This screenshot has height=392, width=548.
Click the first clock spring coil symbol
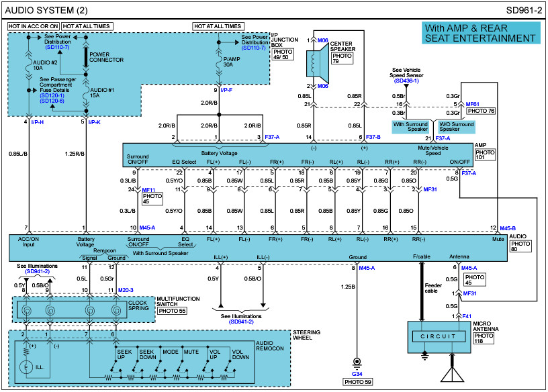pos(27,310)
